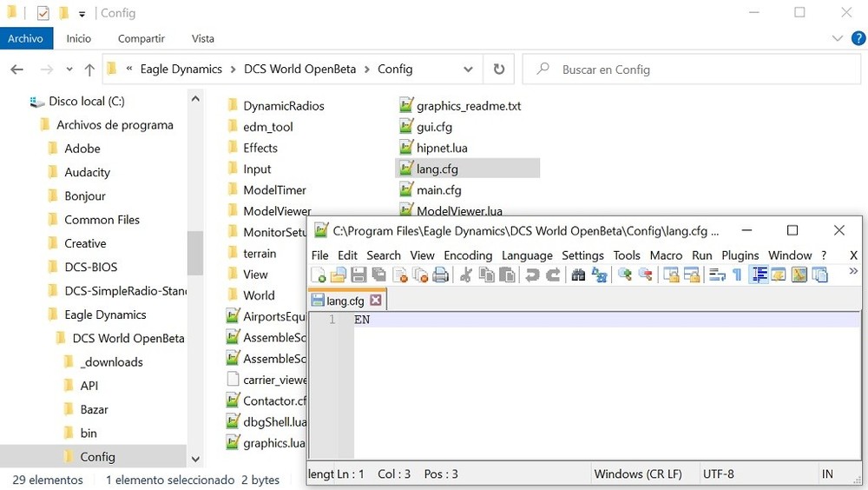This screenshot has width=868, height=490.
Task: Toggle synchronize vertical scrolling icon
Action: [x=671, y=275]
